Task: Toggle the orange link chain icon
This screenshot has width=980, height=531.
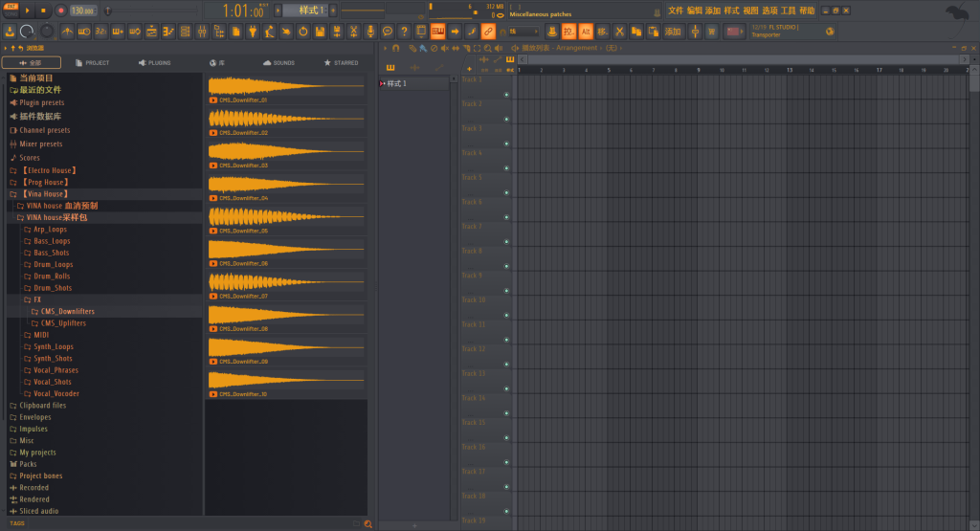Action: [488, 32]
